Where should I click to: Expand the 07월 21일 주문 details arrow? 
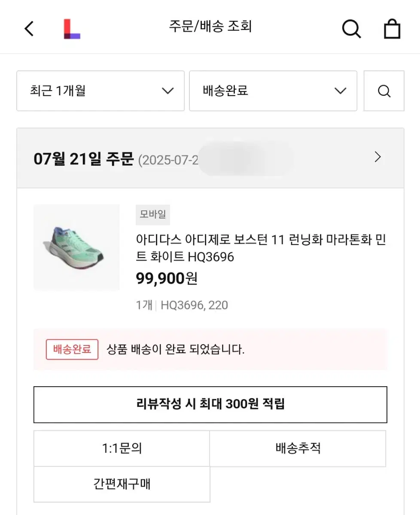tap(378, 157)
